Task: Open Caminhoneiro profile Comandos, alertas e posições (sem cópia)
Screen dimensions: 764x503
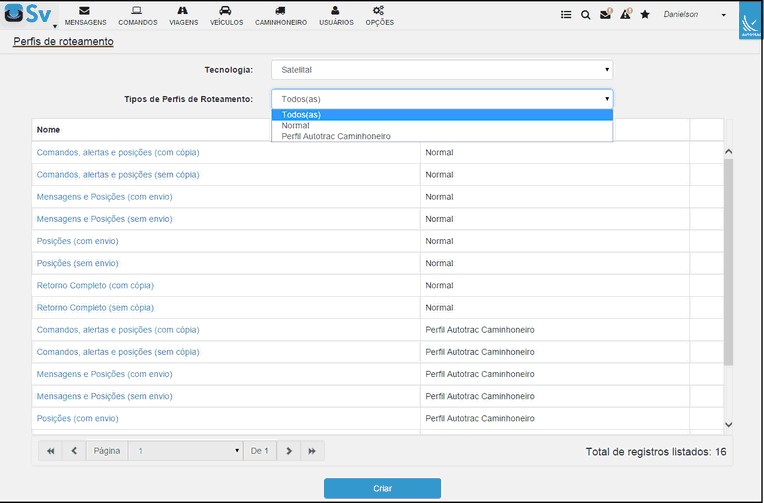Action: click(x=118, y=352)
